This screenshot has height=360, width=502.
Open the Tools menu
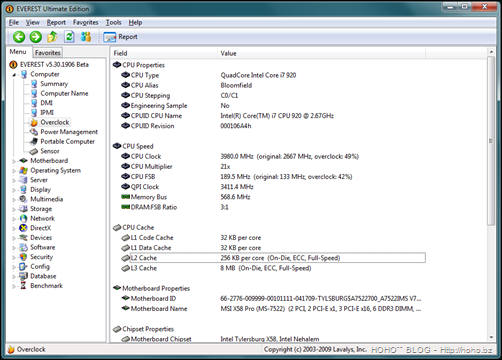[x=113, y=22]
